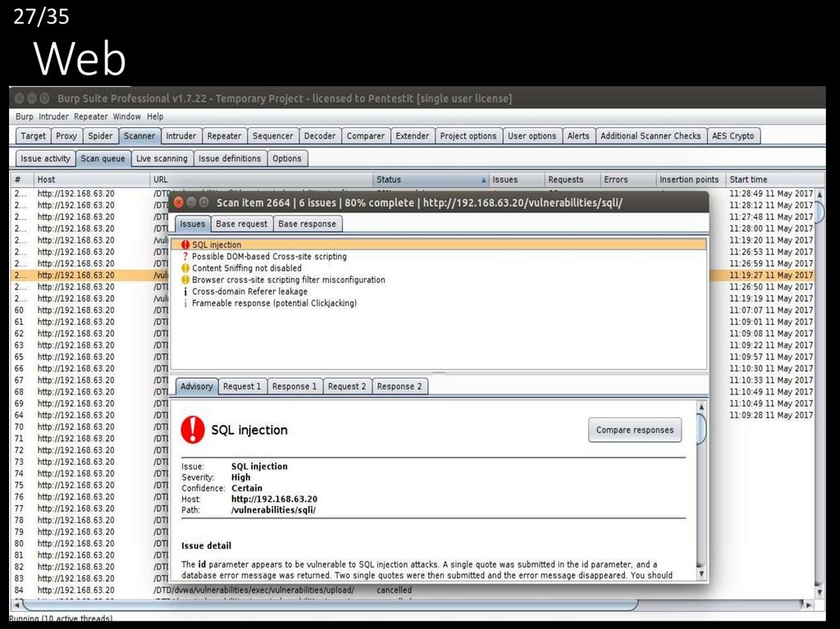This screenshot has height=629, width=840.
Task: Sort the table by the Host column header
Action: pos(90,180)
